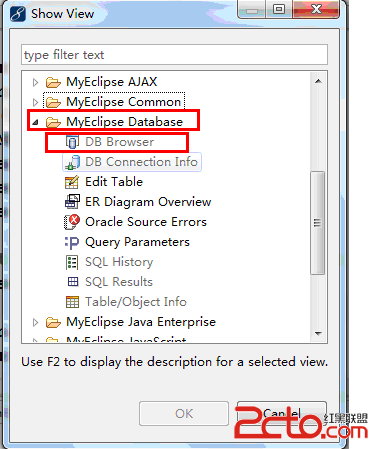Select the SQL History view
The height and width of the screenshot is (449, 371).
[119, 262]
